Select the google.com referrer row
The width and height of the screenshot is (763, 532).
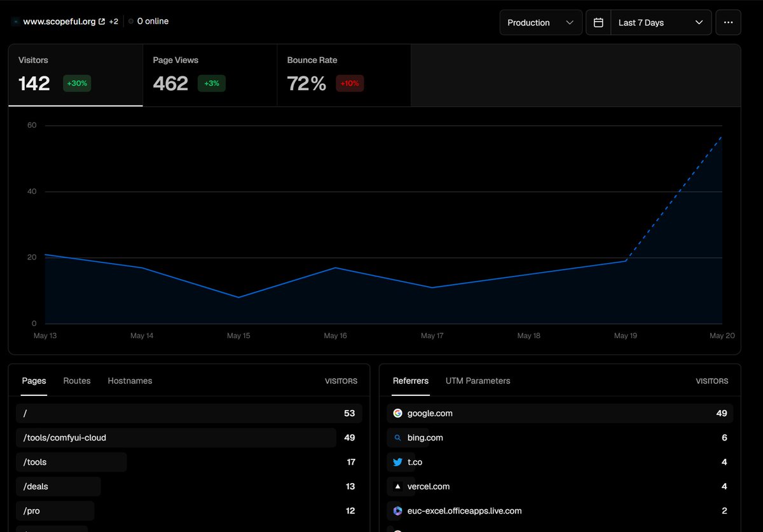(560, 413)
